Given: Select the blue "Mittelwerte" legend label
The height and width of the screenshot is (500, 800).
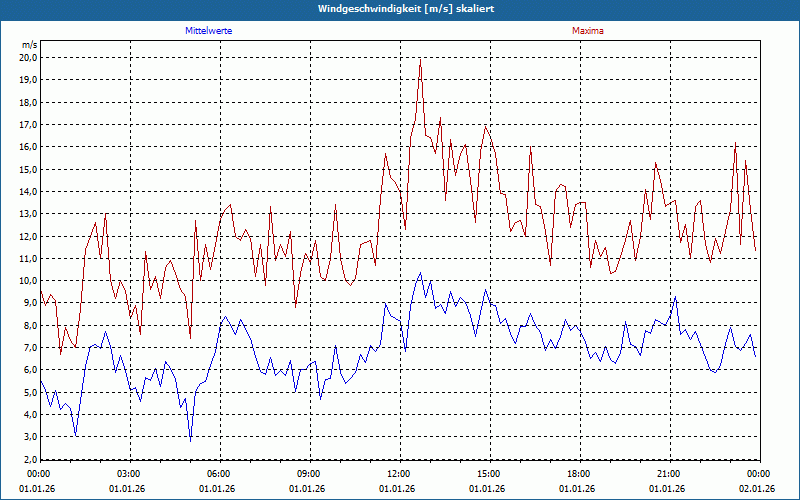Looking at the screenshot, I should click(209, 31).
